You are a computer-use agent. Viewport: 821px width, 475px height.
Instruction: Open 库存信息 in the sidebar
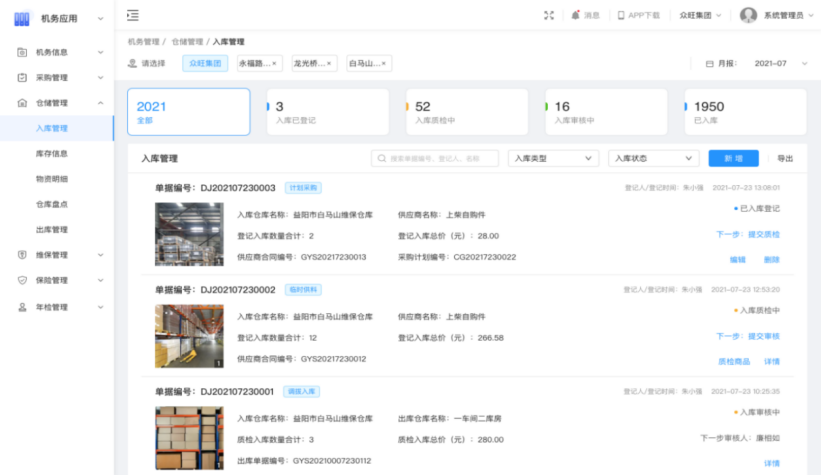click(x=52, y=154)
